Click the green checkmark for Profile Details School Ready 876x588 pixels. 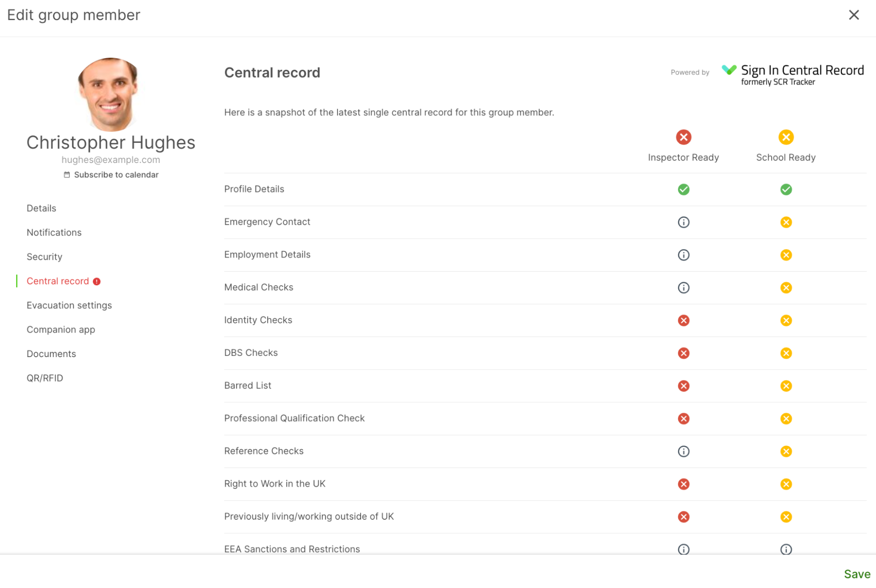pos(785,189)
